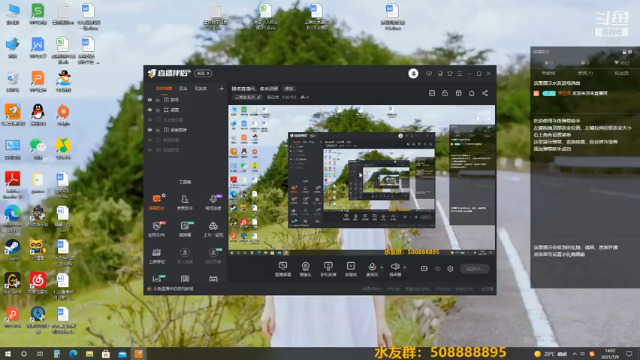
Task: Toggle the lock on the fourth source layer
Action: tap(158, 130)
